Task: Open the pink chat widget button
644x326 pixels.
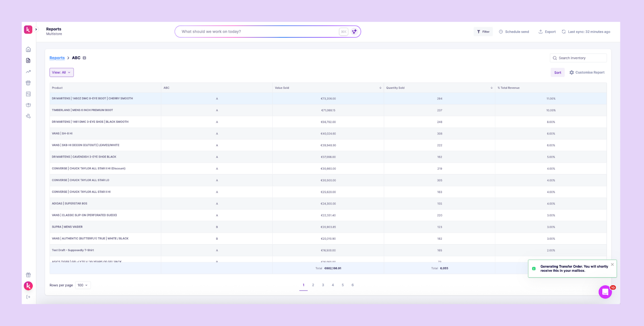Action: point(605,292)
